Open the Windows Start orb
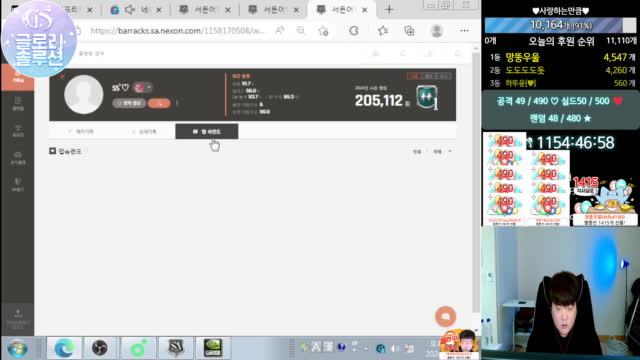Viewport: 640px width, 360px height. (x=17, y=349)
